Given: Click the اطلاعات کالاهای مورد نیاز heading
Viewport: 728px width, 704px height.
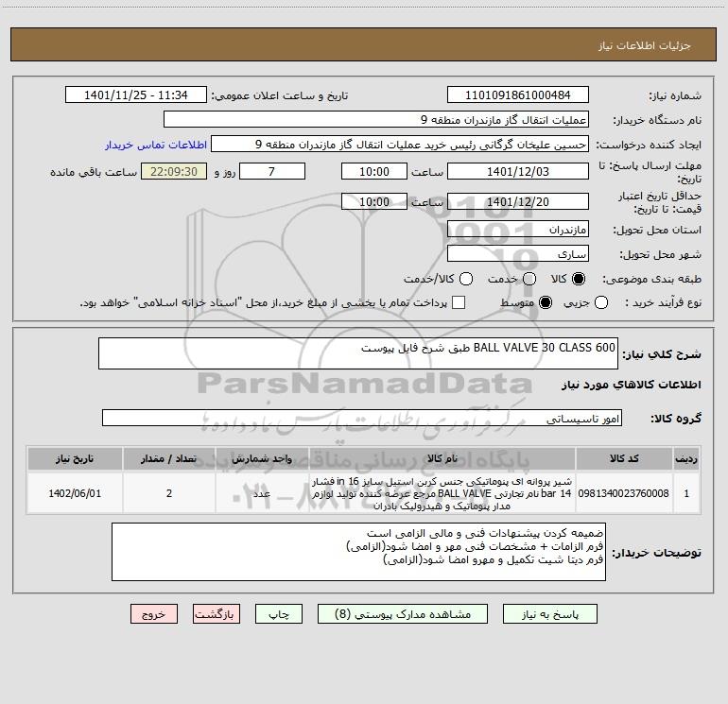Looking at the screenshot, I should point(632,385).
